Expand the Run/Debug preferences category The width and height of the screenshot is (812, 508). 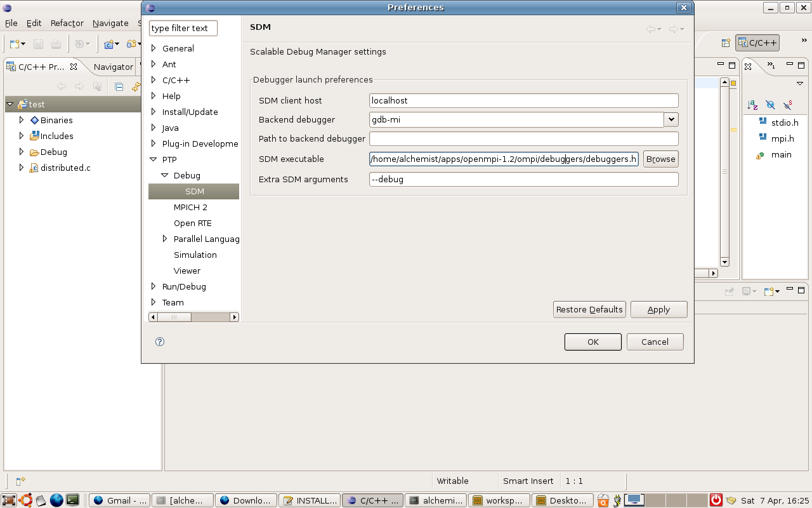tap(153, 286)
